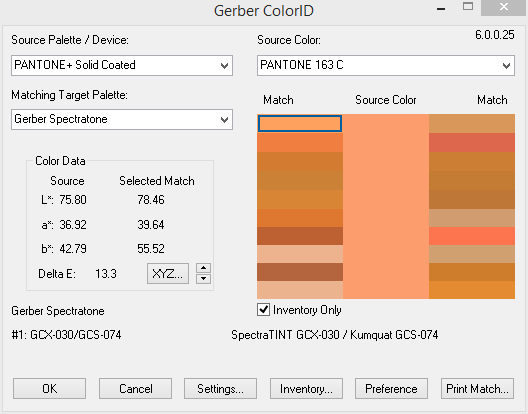Expand the Matching Target Palette dropdown

122,119
